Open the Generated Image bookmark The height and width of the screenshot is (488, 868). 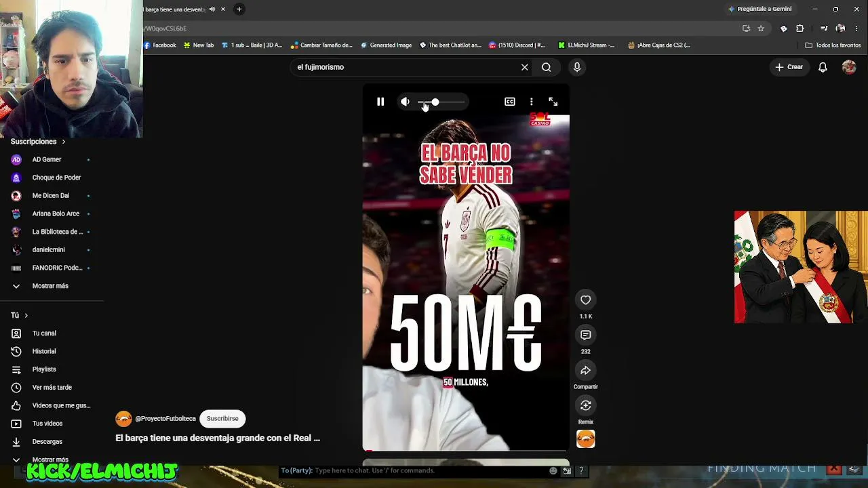386,45
